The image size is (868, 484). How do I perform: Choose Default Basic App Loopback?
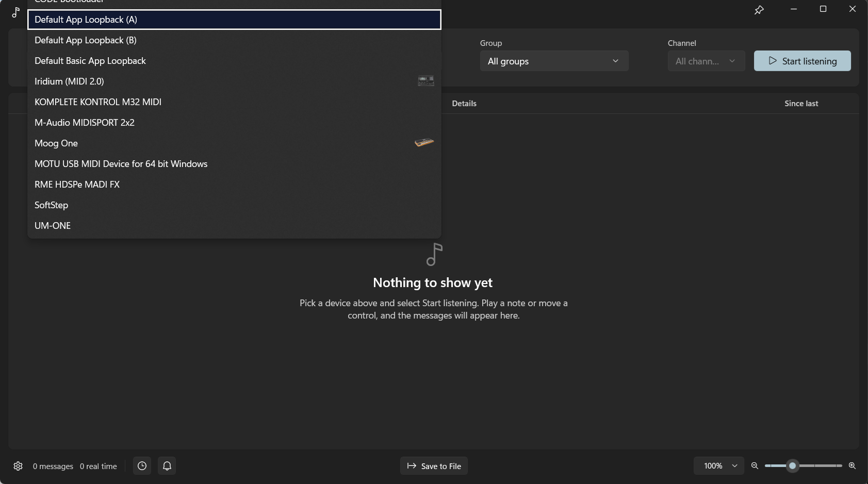tap(234, 61)
